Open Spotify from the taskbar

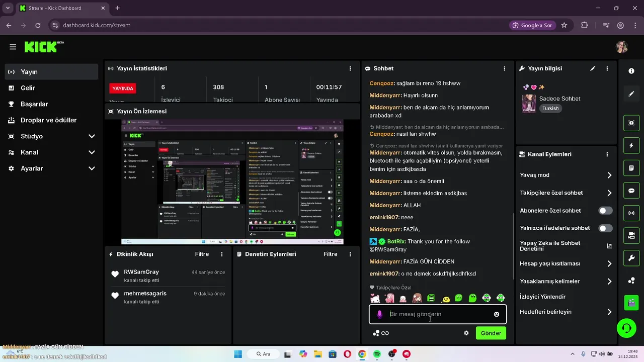click(x=377, y=354)
